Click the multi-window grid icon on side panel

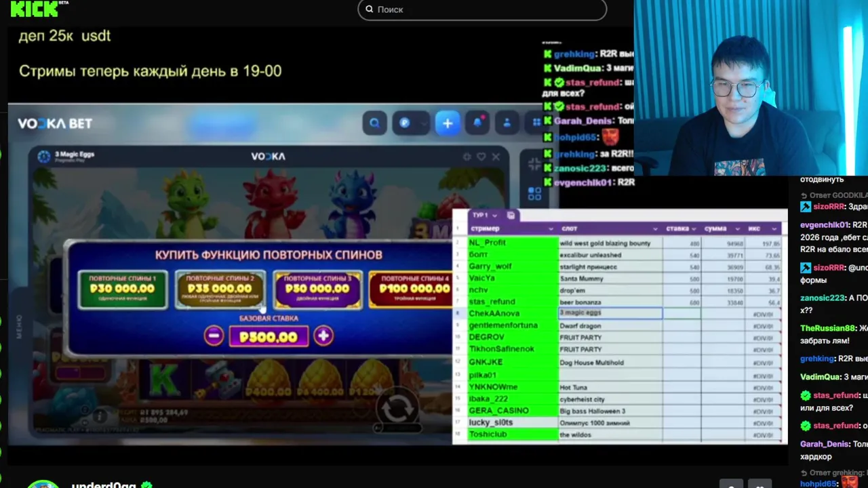(x=534, y=193)
